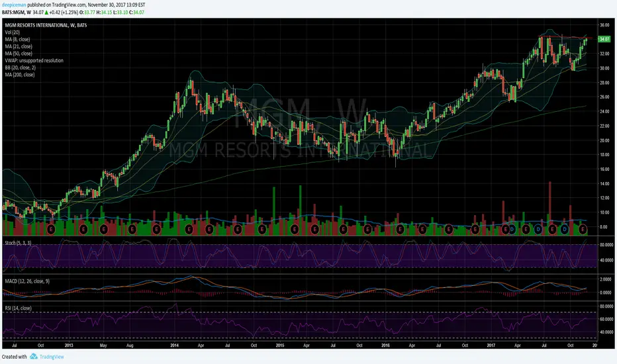Click the 60.0000 level on the RSI scale
The image size is (617, 364).
[x=606, y=319]
